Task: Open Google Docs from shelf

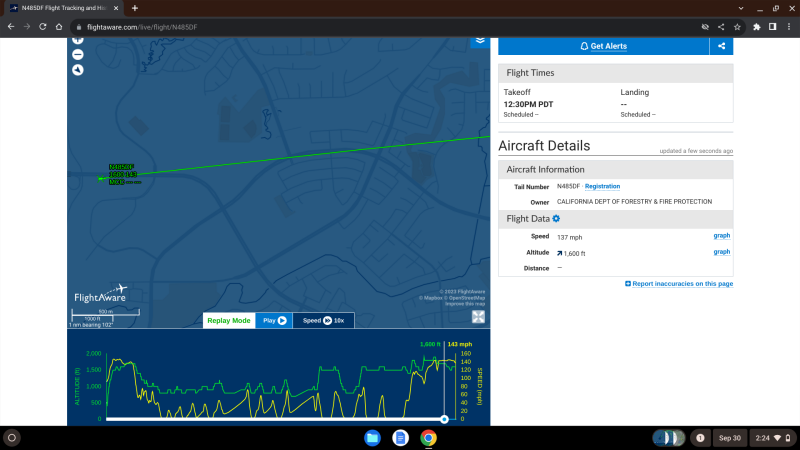Action: click(401, 438)
